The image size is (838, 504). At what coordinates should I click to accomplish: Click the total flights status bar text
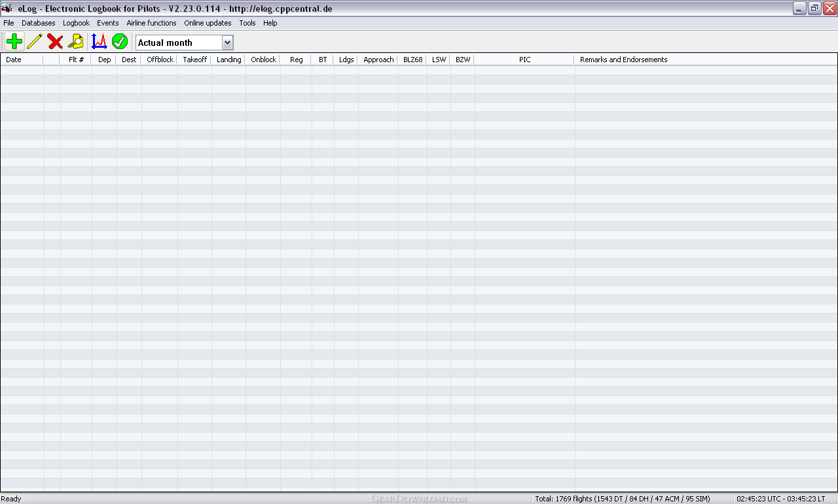622,499
